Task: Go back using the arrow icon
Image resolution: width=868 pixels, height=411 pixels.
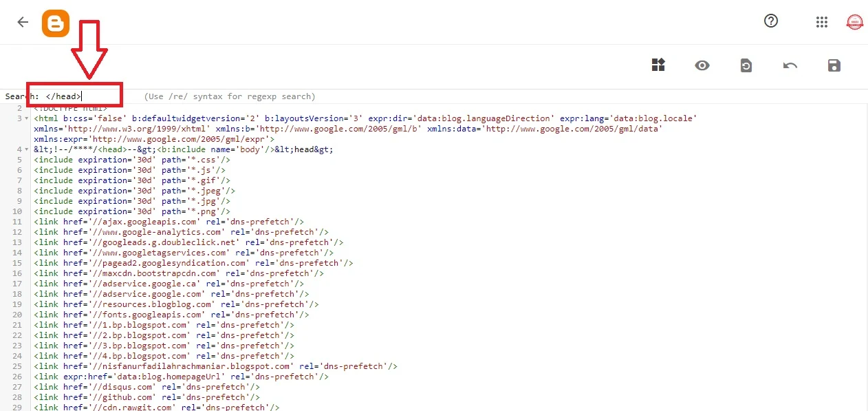Action: [x=23, y=21]
